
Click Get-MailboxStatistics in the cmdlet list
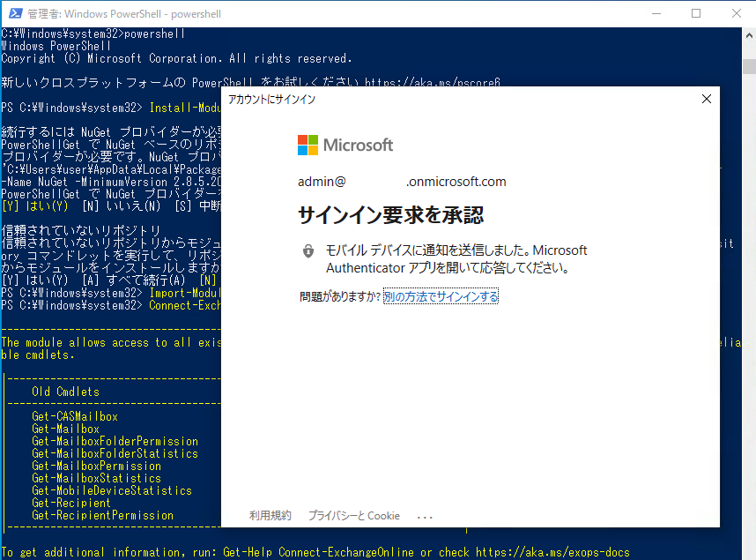tap(96, 478)
